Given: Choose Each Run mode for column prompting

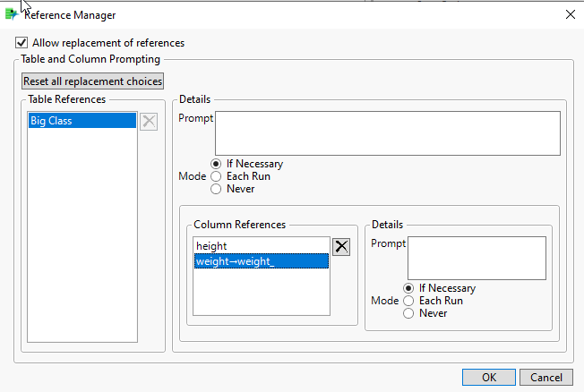Looking at the screenshot, I should pyautogui.click(x=409, y=301).
